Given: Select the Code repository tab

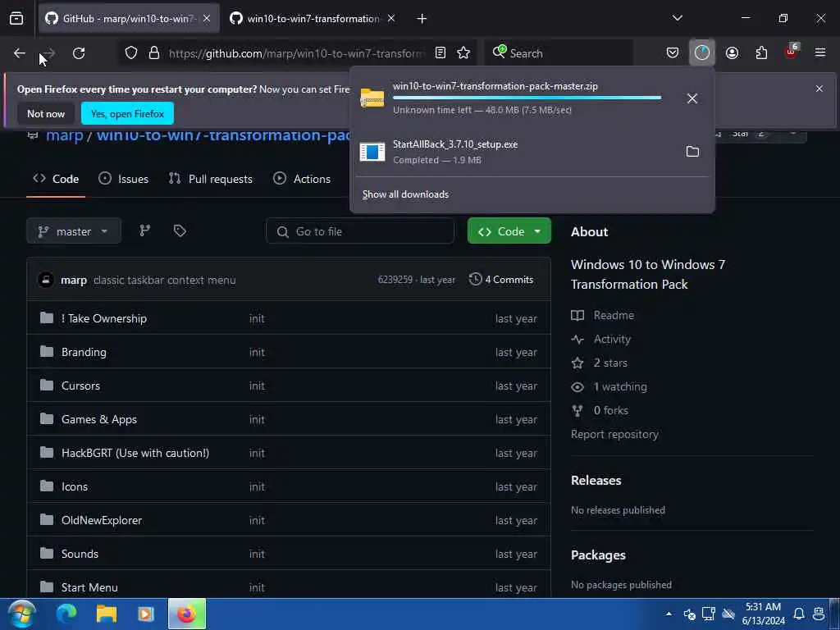Looking at the screenshot, I should tap(56, 179).
